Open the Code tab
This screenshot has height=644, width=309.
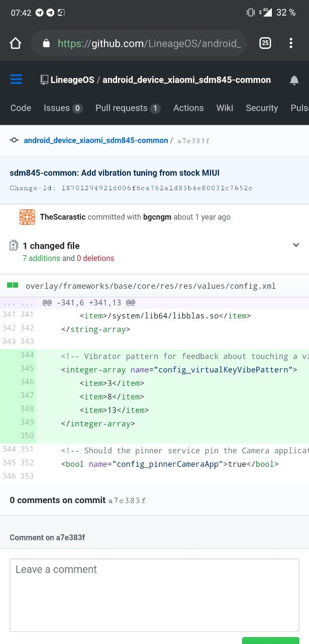click(x=21, y=108)
